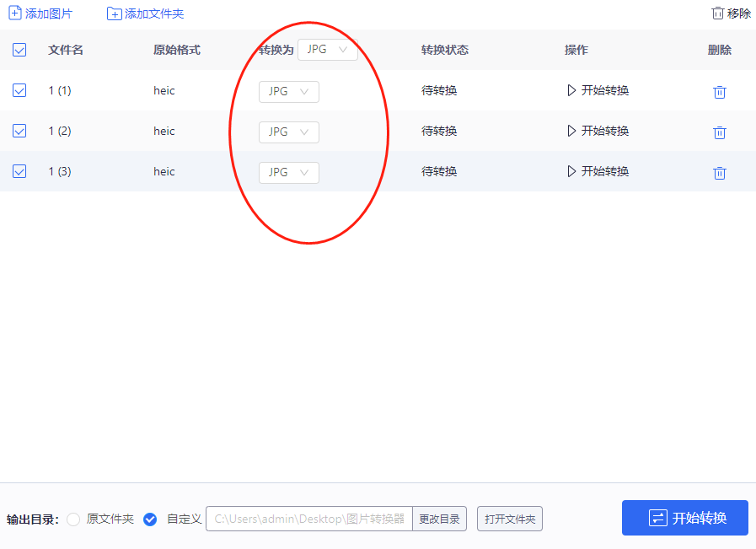Click the 添加文件夹 add folder icon
756x549 pixels.
(115, 13)
